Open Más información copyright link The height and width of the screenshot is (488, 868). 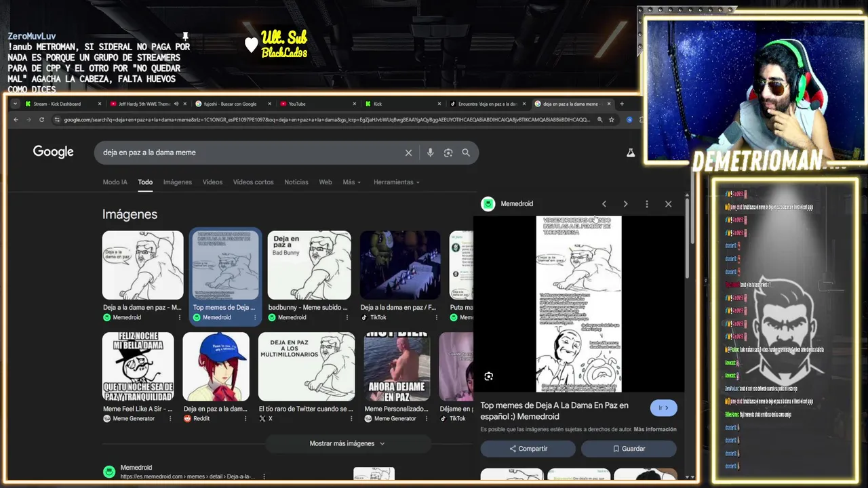pos(655,429)
